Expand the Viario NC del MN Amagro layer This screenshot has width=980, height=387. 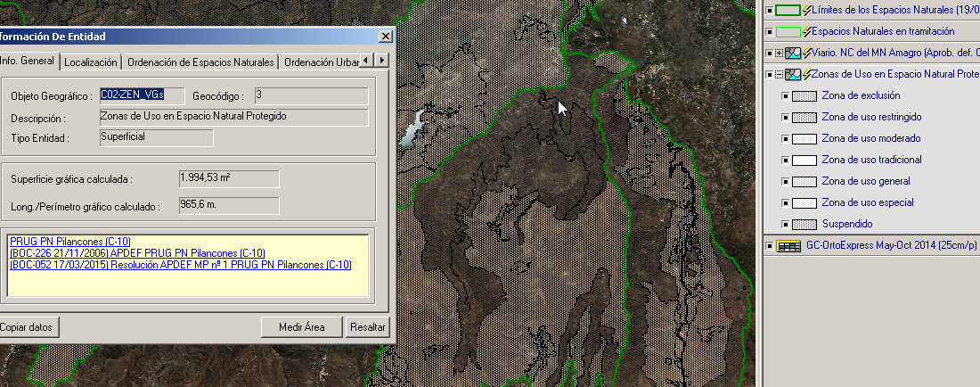(779, 54)
